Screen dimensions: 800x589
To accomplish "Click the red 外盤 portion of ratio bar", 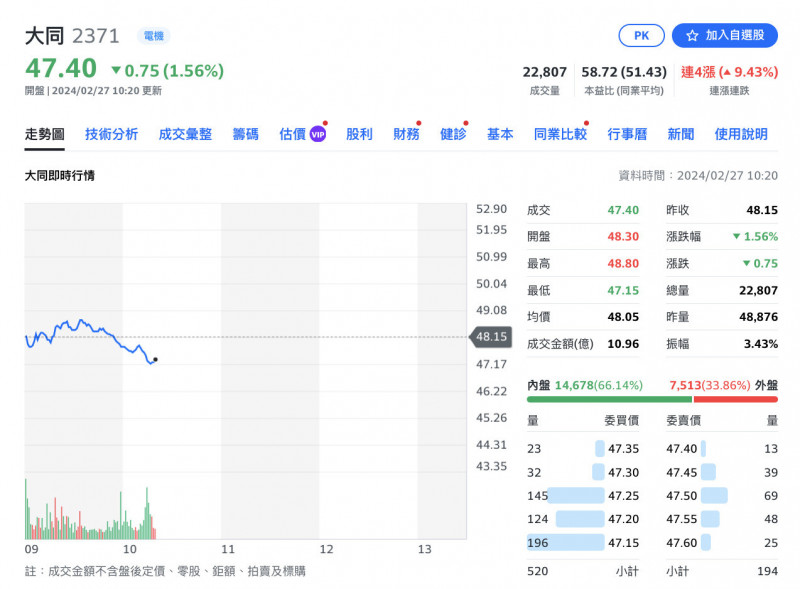I will 736,399.
